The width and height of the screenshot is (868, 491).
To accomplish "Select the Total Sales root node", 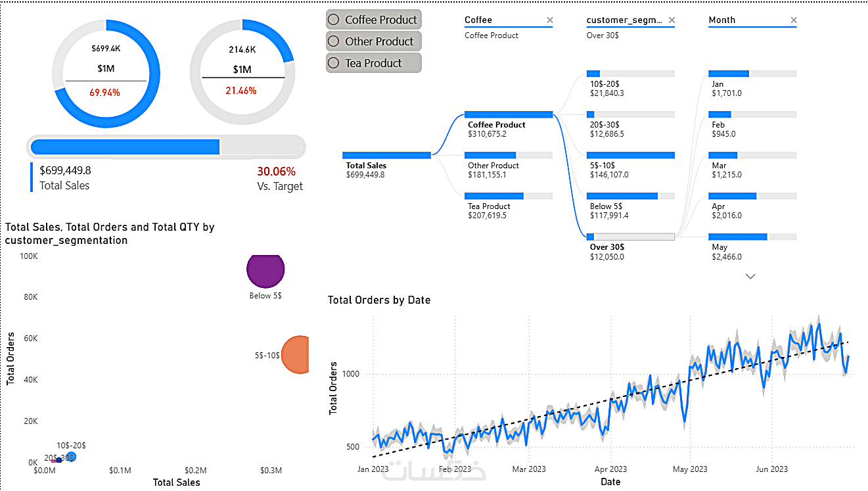I will pos(386,155).
